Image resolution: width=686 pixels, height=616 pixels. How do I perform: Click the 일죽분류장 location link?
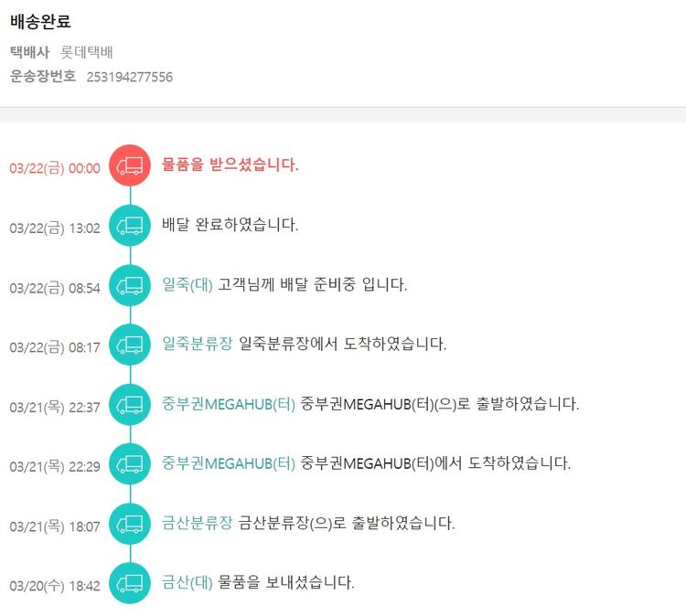(198, 344)
